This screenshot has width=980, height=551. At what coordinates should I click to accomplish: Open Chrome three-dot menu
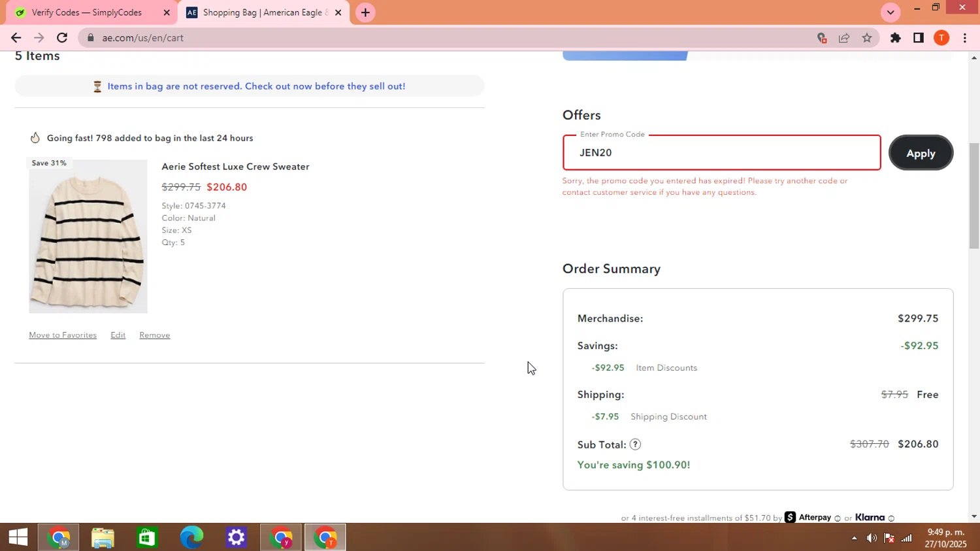965,38
